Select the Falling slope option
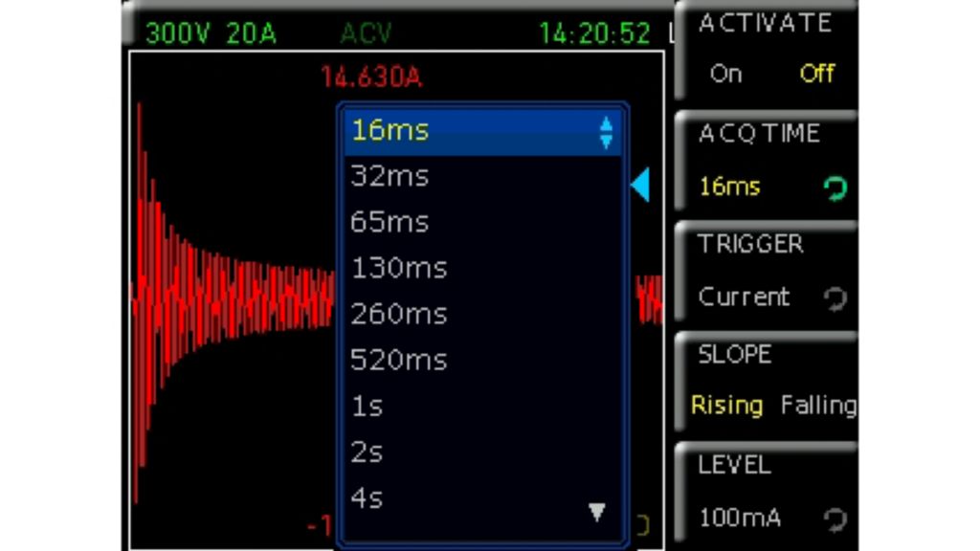This screenshot has height=551, width=980. point(817,405)
